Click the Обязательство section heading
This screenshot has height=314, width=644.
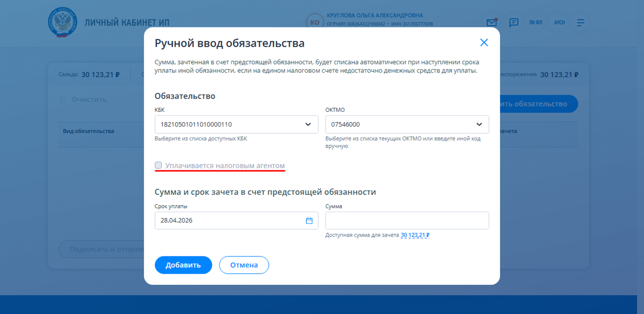[185, 96]
